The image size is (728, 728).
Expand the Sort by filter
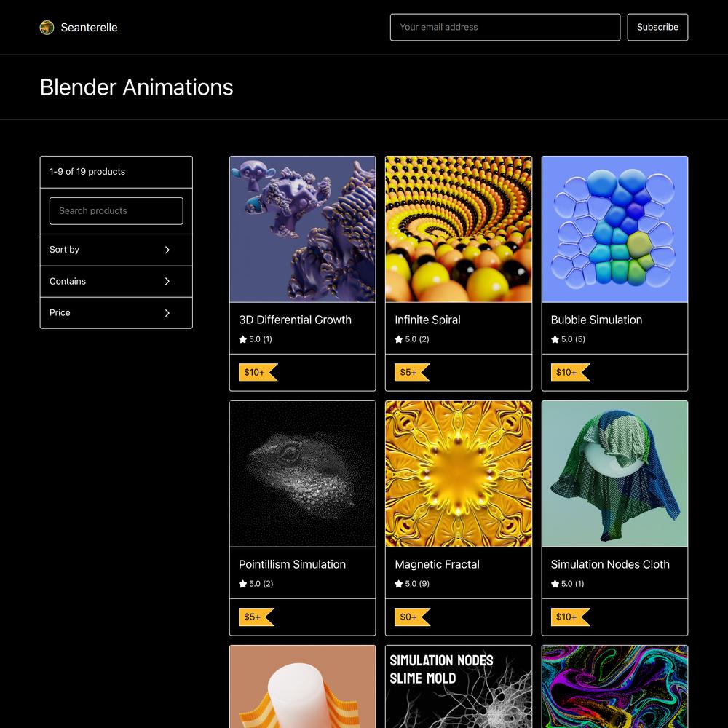point(116,250)
